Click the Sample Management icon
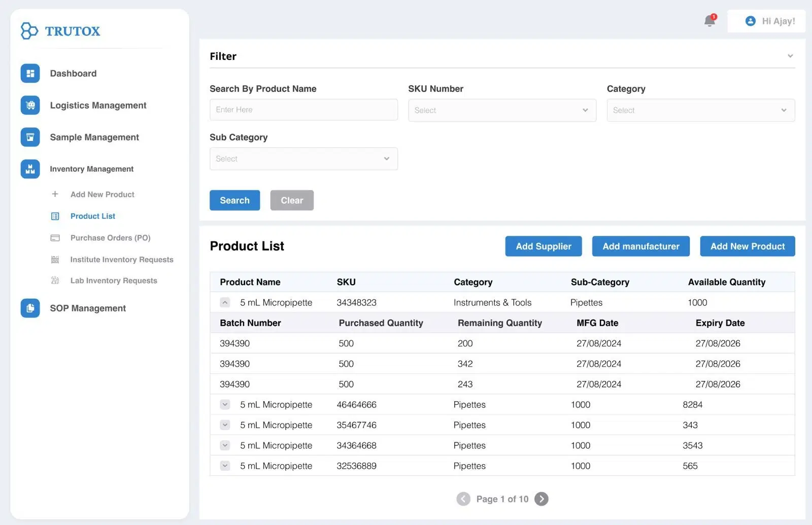Image resolution: width=812 pixels, height=525 pixels. coord(30,137)
